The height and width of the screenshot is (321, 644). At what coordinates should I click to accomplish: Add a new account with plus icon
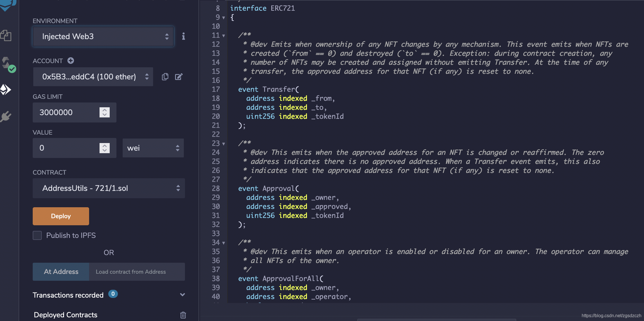tap(71, 61)
